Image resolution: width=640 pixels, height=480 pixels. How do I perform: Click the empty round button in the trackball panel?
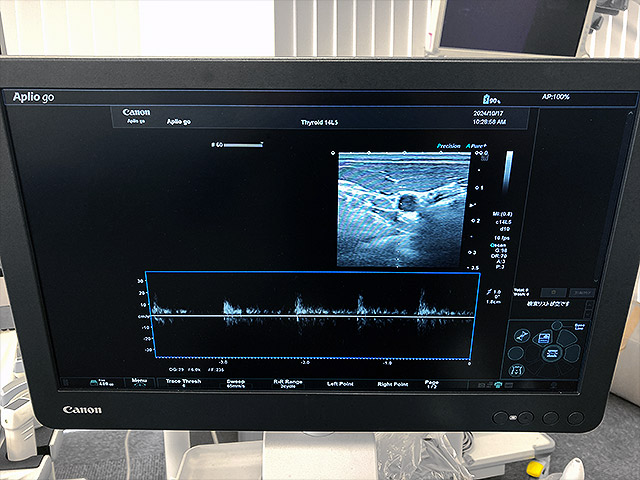tap(516, 353)
